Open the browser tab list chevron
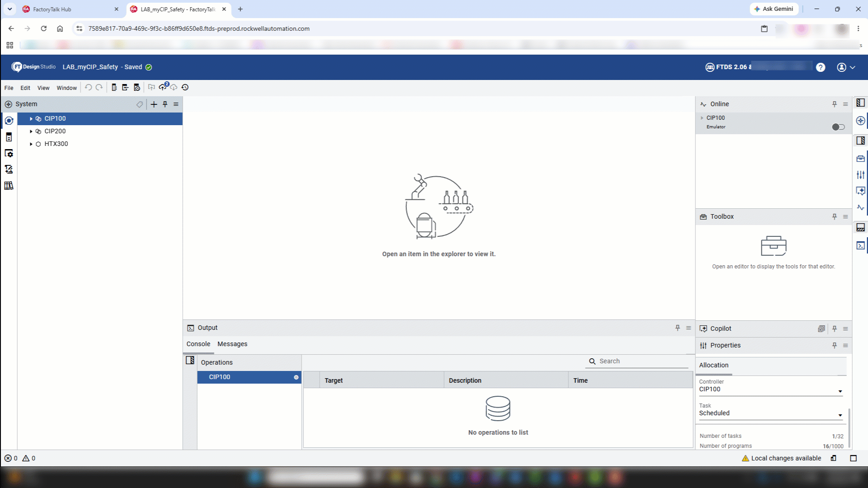The image size is (868, 488). coord(9,9)
